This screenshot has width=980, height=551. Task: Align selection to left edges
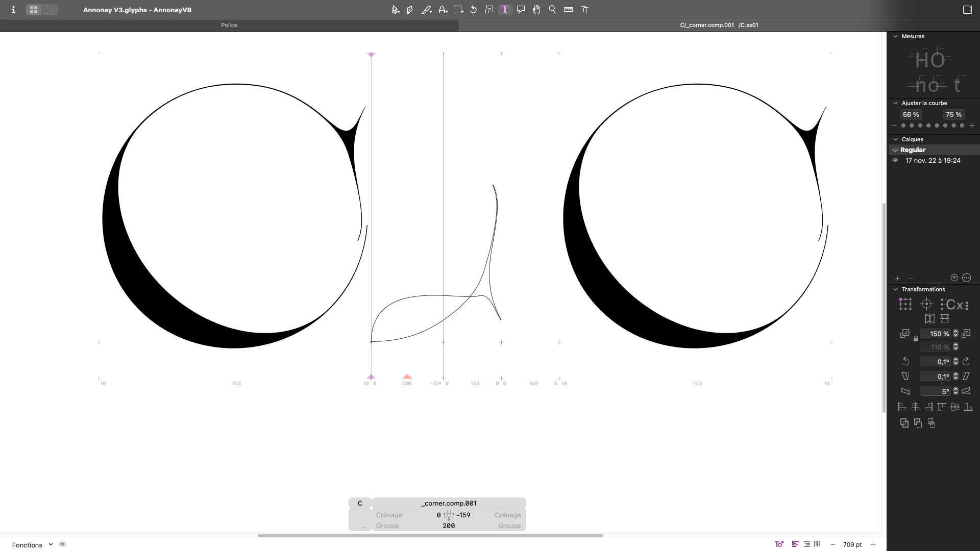coord(902,407)
